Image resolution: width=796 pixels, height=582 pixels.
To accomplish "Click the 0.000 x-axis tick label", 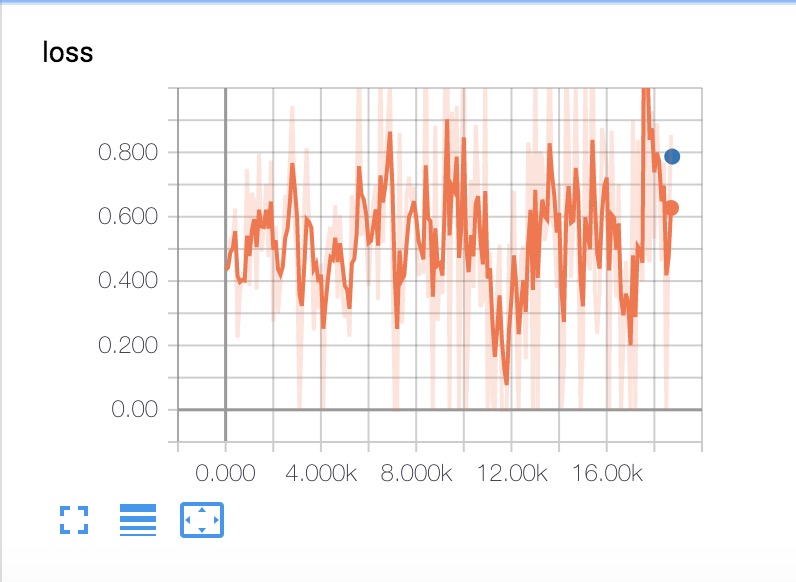I will tap(225, 472).
